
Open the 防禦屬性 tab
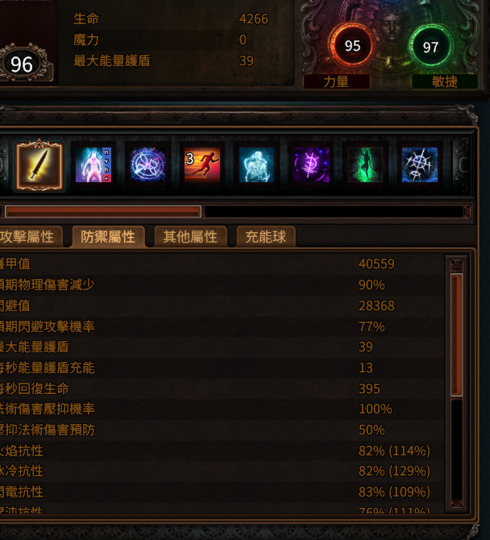[x=108, y=237]
